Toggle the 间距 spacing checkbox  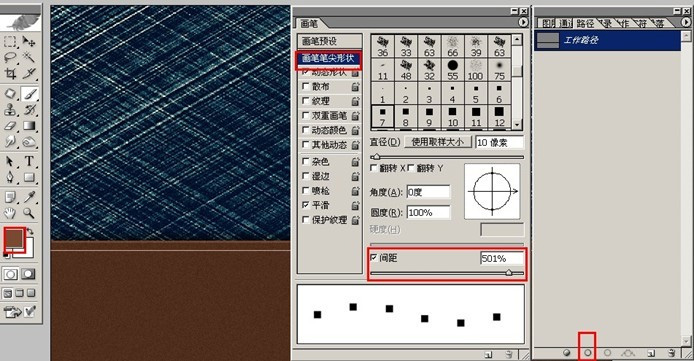[374, 257]
